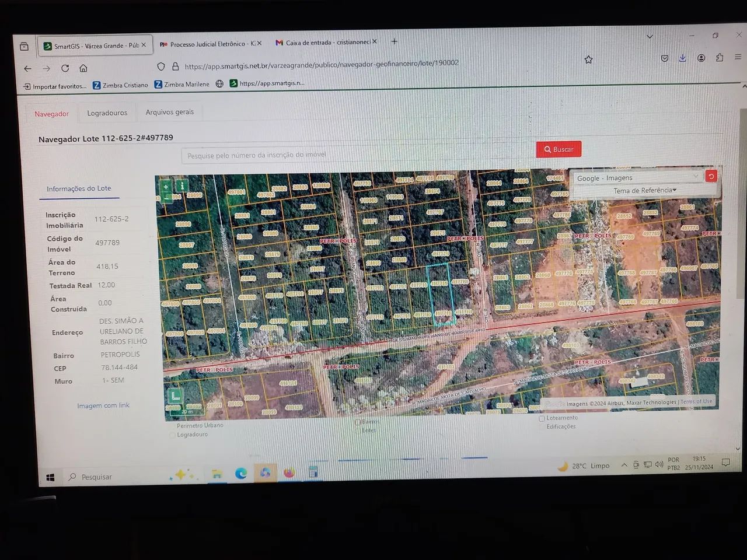Open the Pocket save icon
Image resolution: width=747 pixels, height=560 pixels.
[665, 58]
